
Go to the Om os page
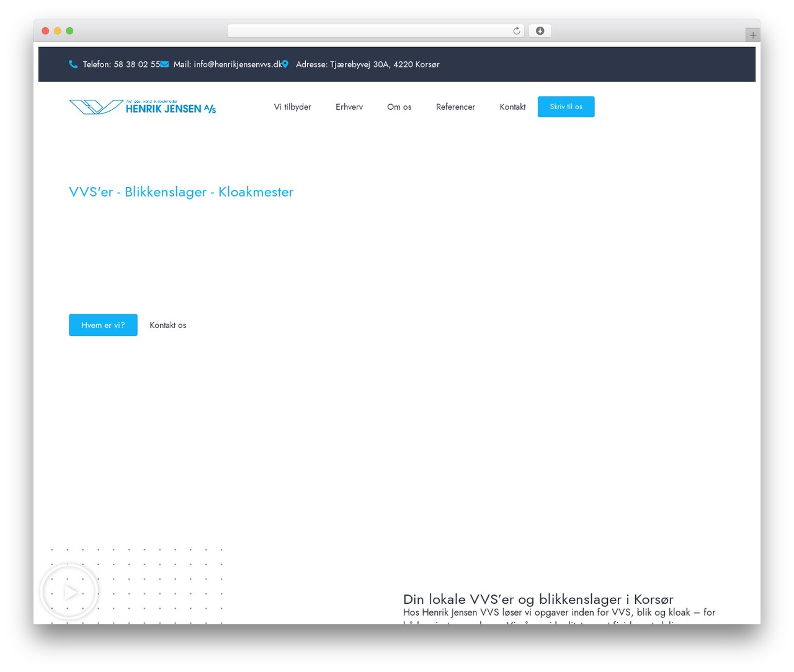tap(399, 107)
